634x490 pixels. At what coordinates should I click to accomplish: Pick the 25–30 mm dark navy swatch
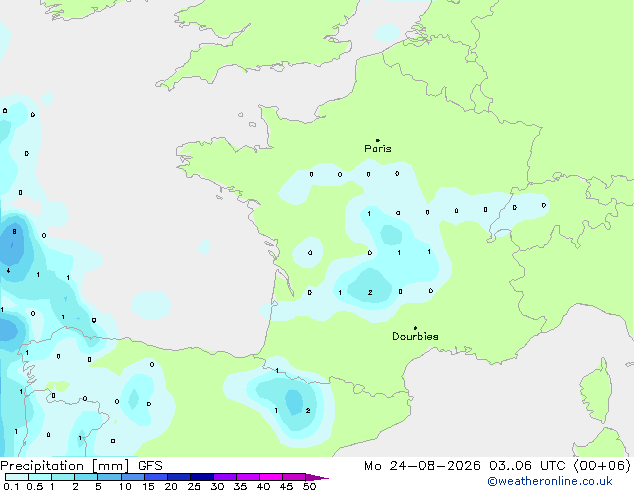coord(202,477)
